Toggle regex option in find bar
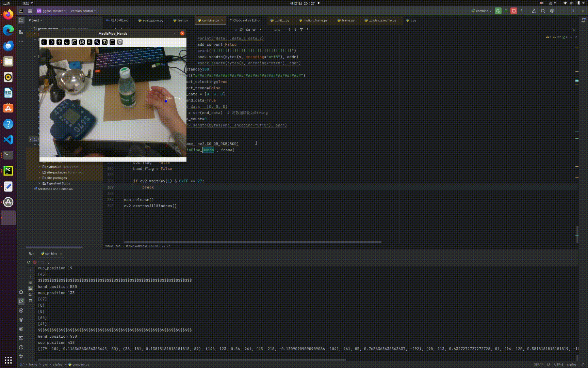 tap(260, 30)
